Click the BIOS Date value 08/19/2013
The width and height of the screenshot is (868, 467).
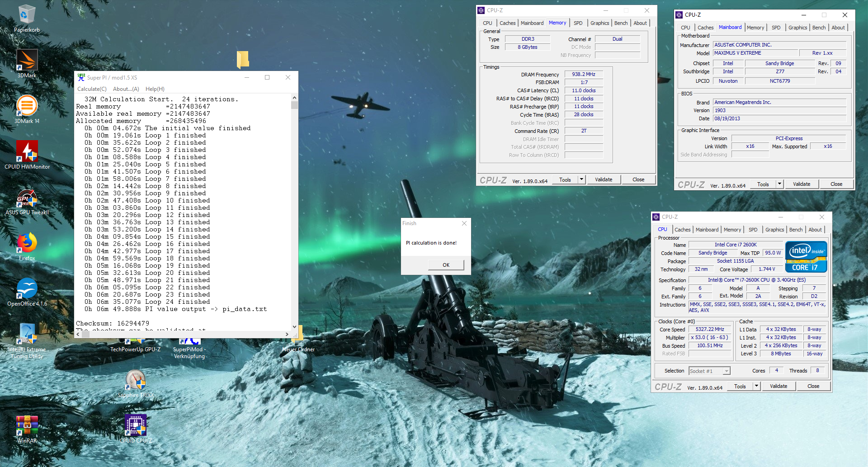779,118
